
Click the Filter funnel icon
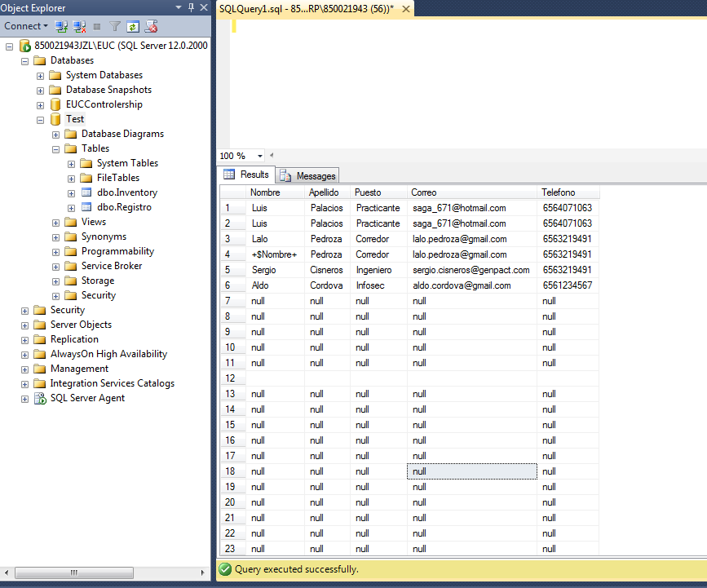[115, 27]
